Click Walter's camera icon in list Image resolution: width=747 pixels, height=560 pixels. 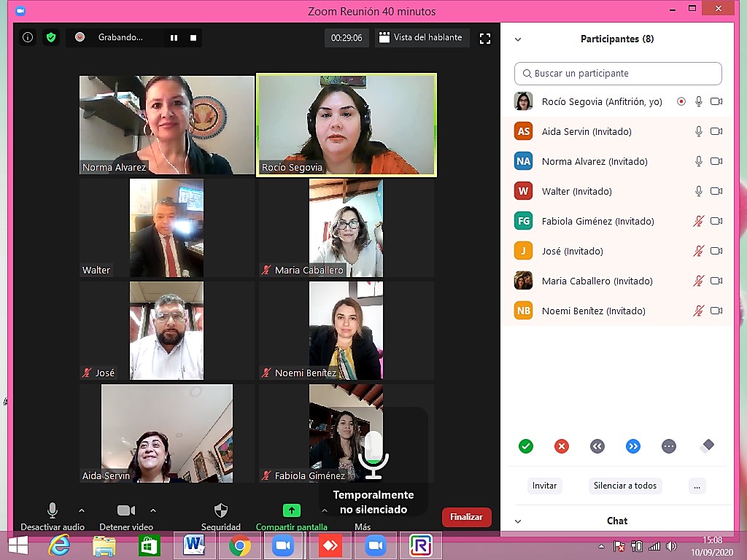(x=716, y=191)
